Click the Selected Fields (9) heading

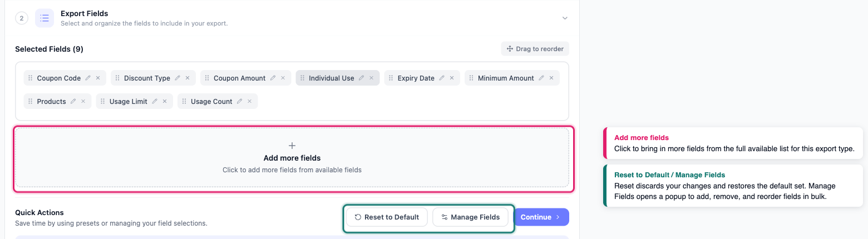click(49, 49)
